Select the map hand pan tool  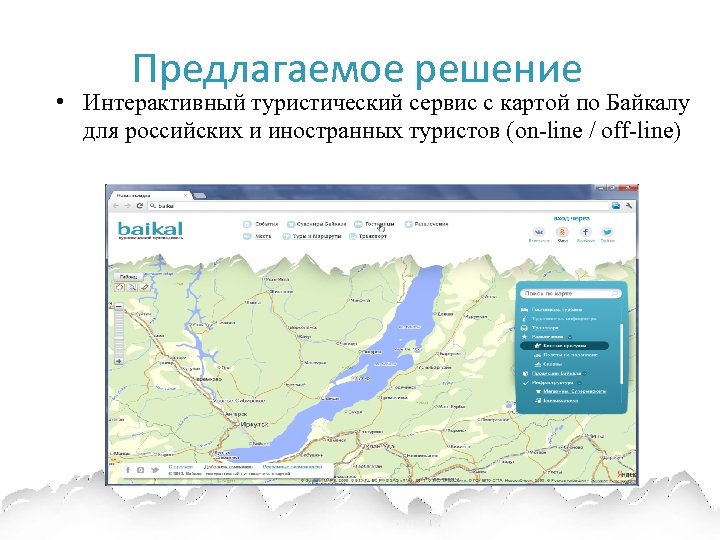click(119, 287)
